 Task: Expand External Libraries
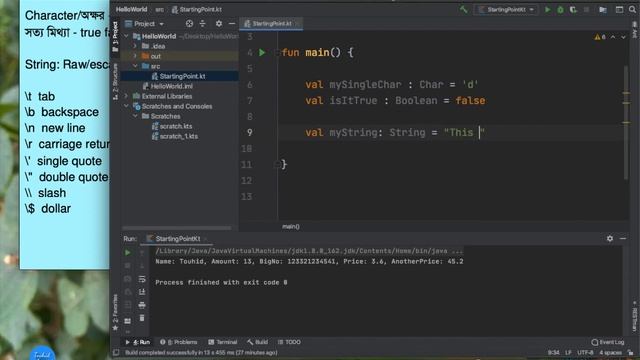127,96
